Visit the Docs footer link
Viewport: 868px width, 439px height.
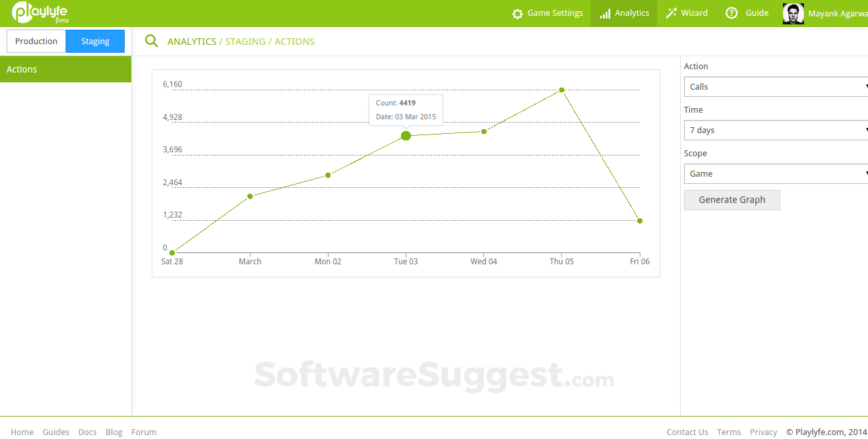[x=87, y=432]
